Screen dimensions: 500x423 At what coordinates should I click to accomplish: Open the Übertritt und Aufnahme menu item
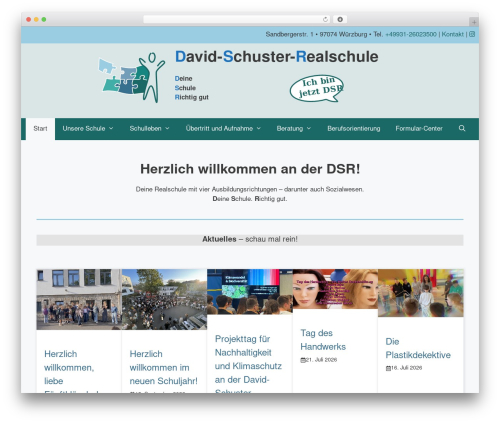tap(219, 129)
